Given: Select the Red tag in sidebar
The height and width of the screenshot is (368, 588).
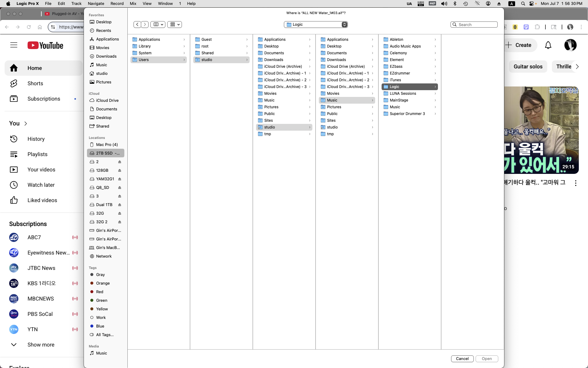Looking at the screenshot, I should pyautogui.click(x=100, y=292).
